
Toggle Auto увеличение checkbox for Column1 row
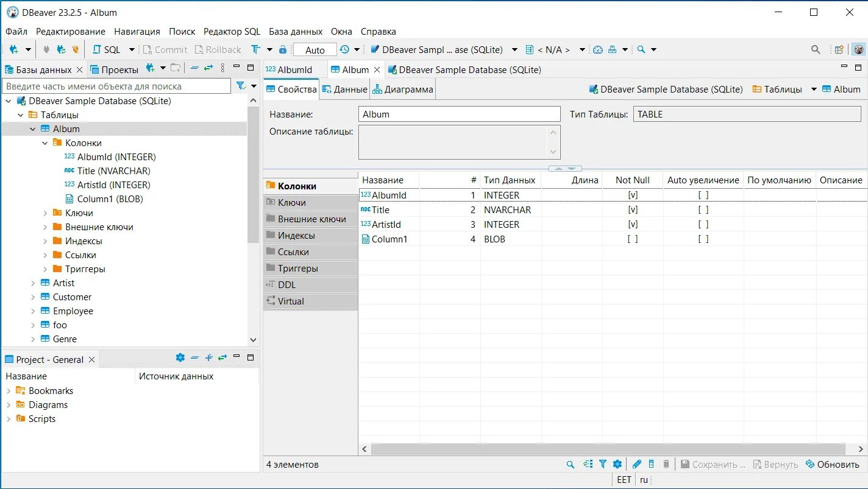pos(703,239)
